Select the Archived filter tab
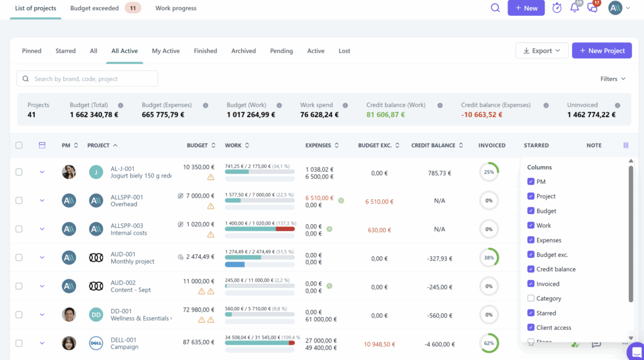This screenshot has width=644, height=360. coord(243,51)
